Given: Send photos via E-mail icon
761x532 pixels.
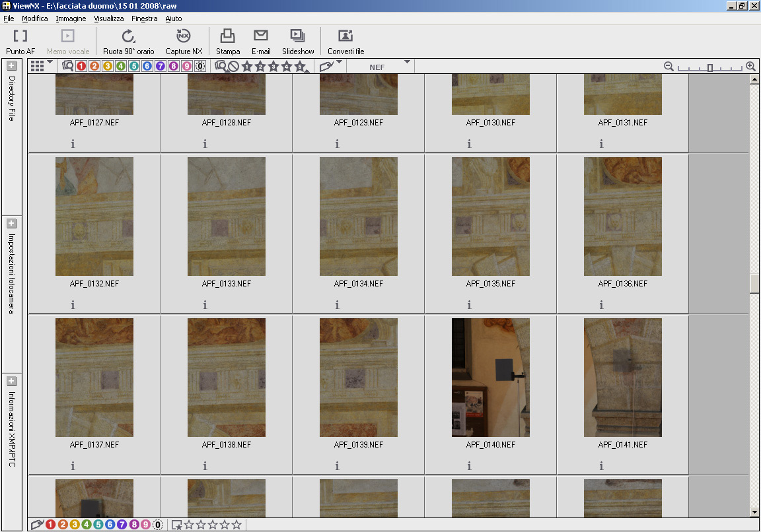Looking at the screenshot, I should (261, 36).
